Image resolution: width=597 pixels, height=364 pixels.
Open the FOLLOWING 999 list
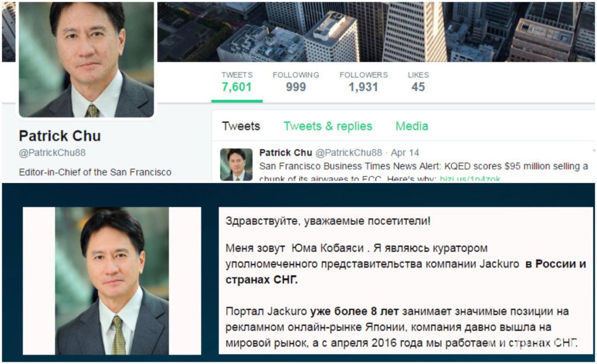tap(296, 83)
